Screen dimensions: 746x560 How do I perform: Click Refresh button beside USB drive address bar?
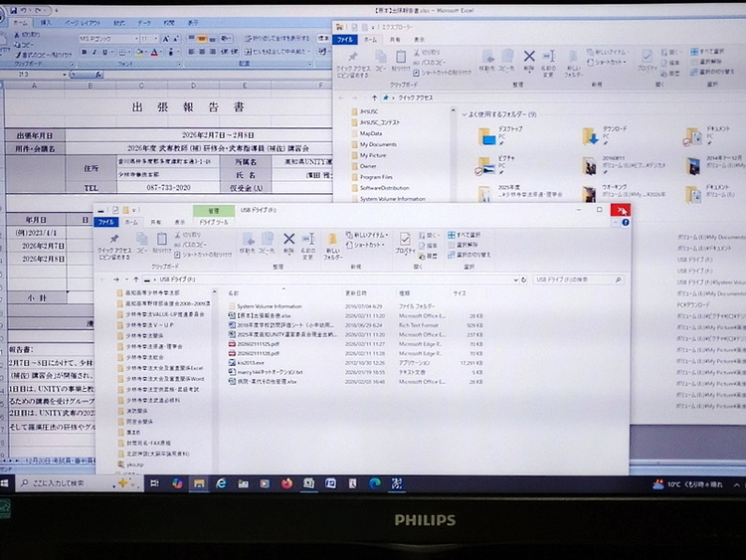pos(523,280)
